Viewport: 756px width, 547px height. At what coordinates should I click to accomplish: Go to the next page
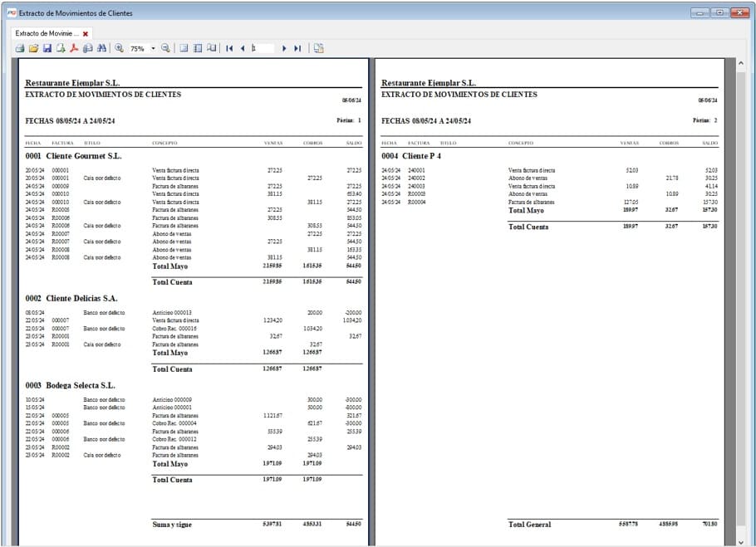284,48
